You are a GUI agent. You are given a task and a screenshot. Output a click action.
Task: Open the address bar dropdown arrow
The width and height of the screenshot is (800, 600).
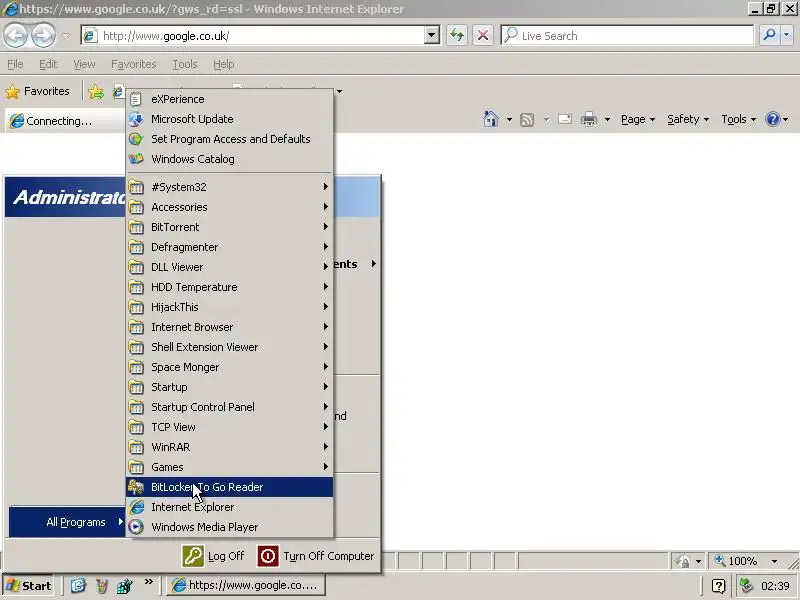[432, 35]
